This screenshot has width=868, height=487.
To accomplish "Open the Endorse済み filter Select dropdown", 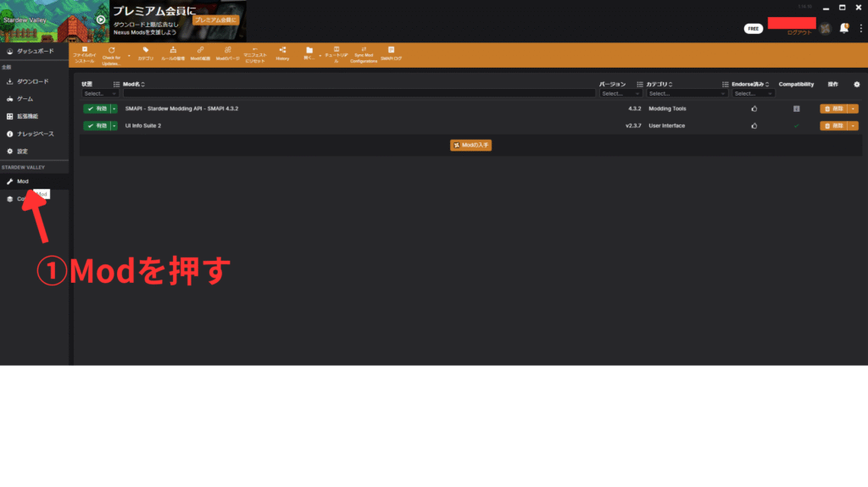I will coord(753,93).
